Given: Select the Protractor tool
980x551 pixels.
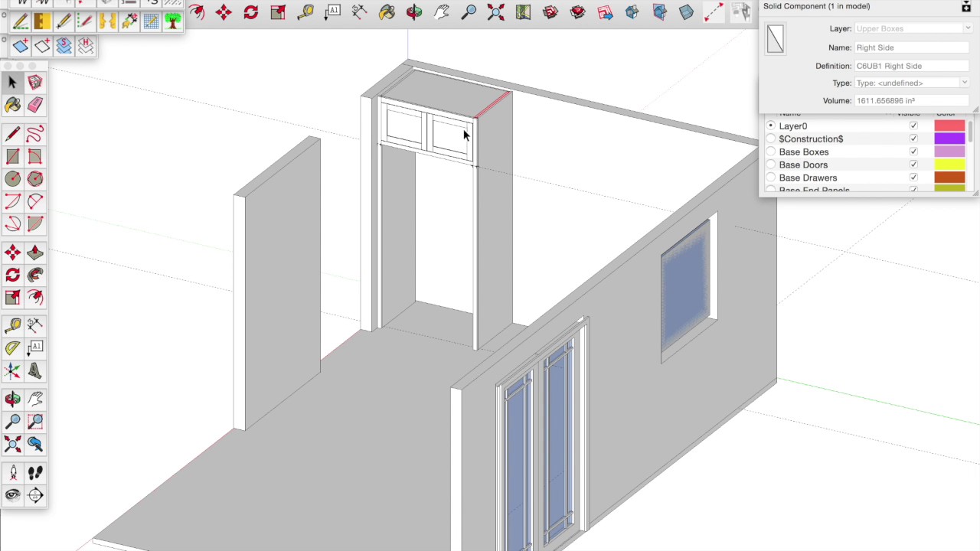Looking at the screenshot, I should click(12, 348).
